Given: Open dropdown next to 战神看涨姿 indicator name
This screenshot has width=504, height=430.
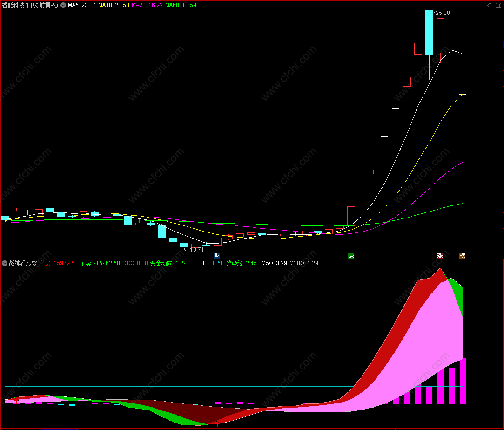Looking at the screenshot, I should coord(5,263).
